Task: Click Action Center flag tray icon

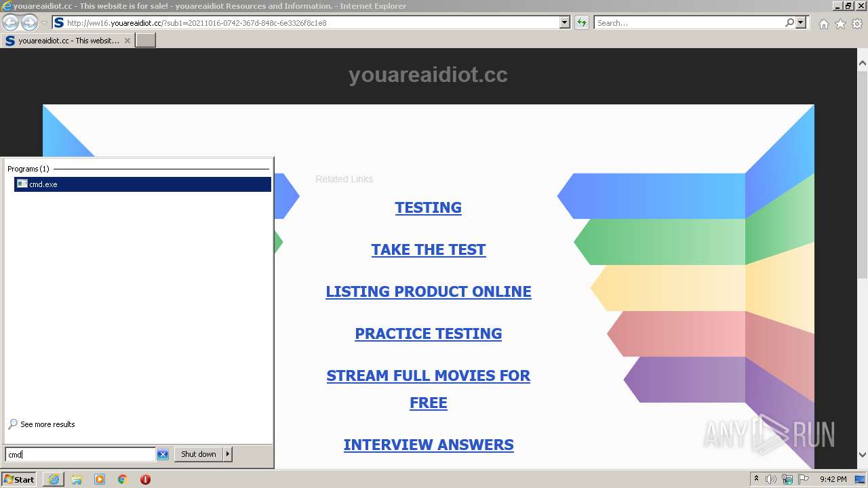Action: click(804, 479)
